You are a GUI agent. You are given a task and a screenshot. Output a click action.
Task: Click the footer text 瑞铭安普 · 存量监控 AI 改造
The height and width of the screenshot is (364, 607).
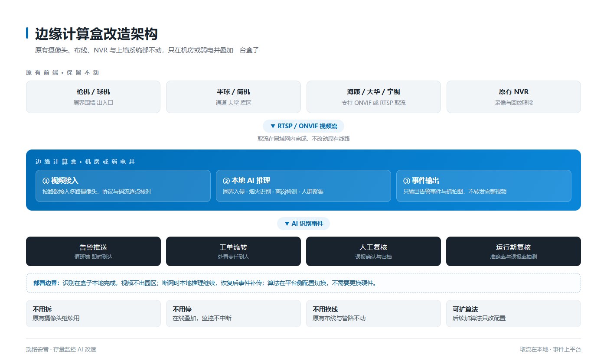point(61,349)
